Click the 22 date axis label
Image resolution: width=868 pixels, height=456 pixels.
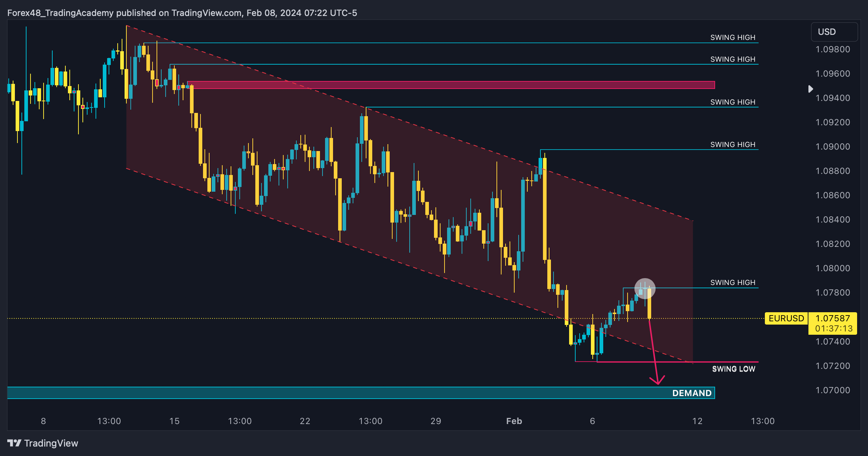(305, 421)
